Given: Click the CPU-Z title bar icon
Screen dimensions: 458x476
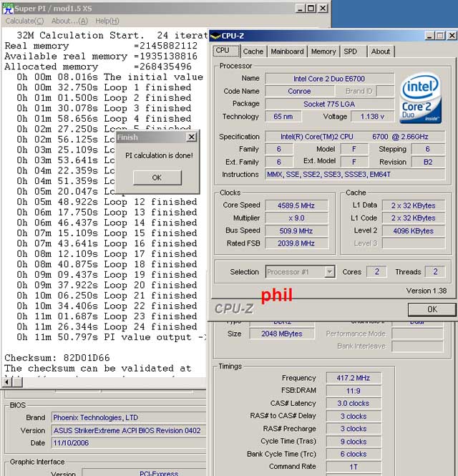Looking at the screenshot, I should click(x=215, y=36).
